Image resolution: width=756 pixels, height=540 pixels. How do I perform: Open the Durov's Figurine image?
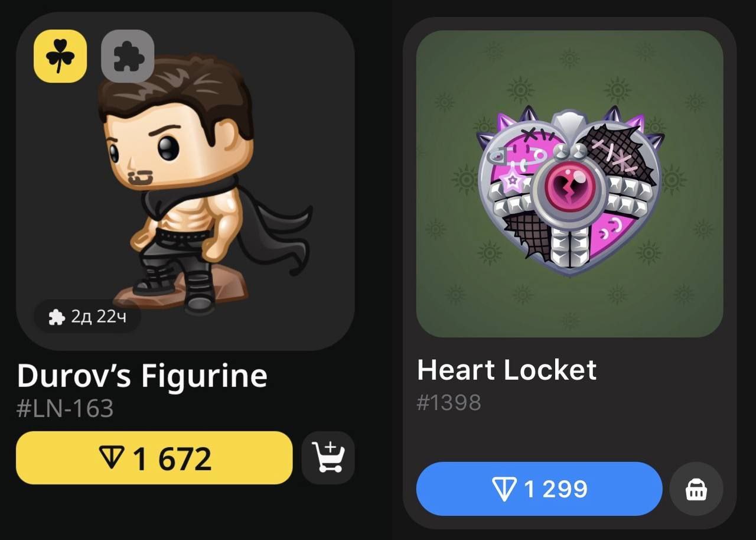[185, 181]
